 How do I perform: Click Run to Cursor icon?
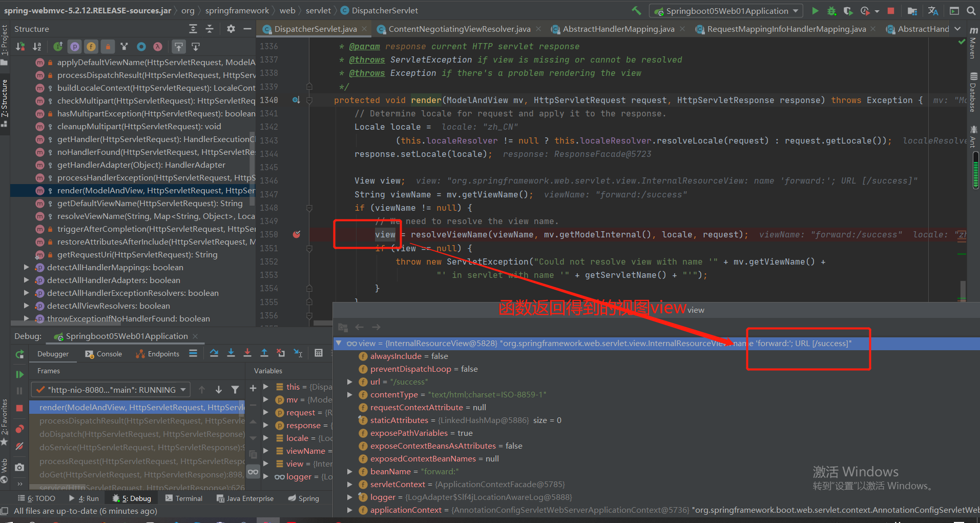tap(298, 353)
